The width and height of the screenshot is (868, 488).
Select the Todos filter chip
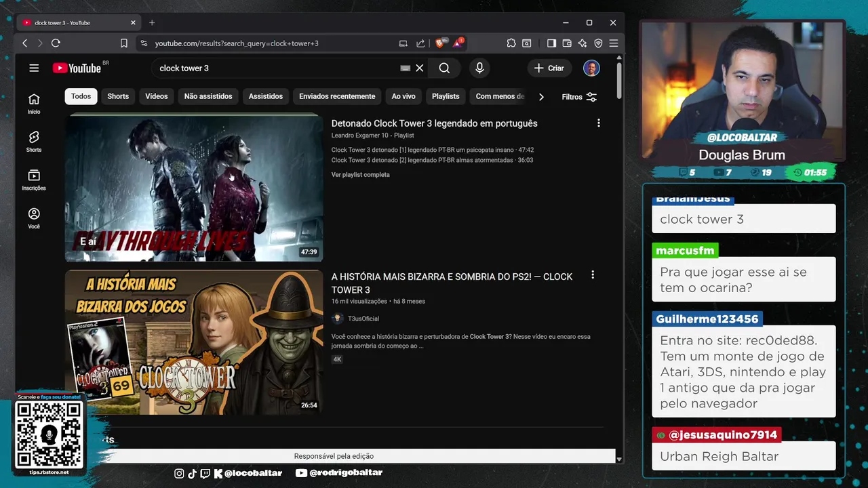point(81,96)
